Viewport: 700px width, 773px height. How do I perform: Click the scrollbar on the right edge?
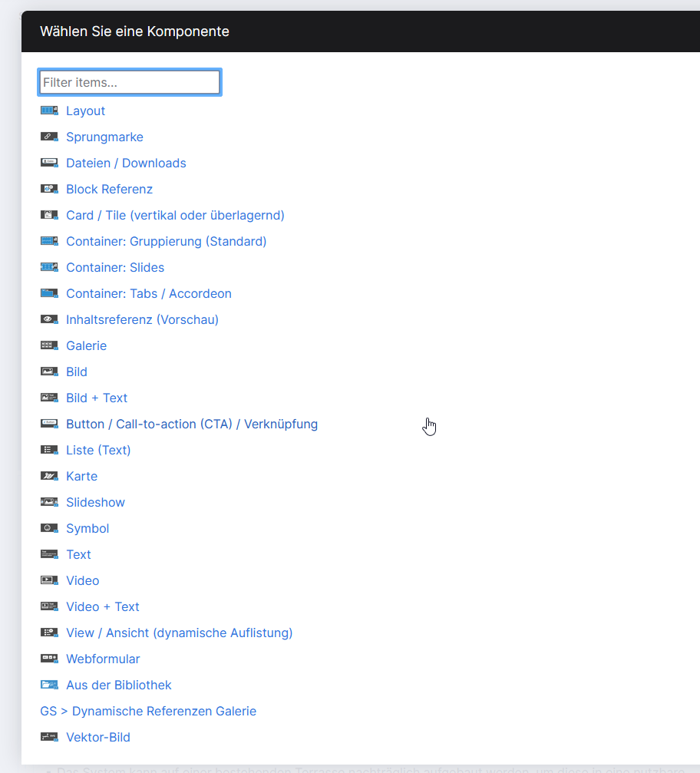click(x=695, y=384)
